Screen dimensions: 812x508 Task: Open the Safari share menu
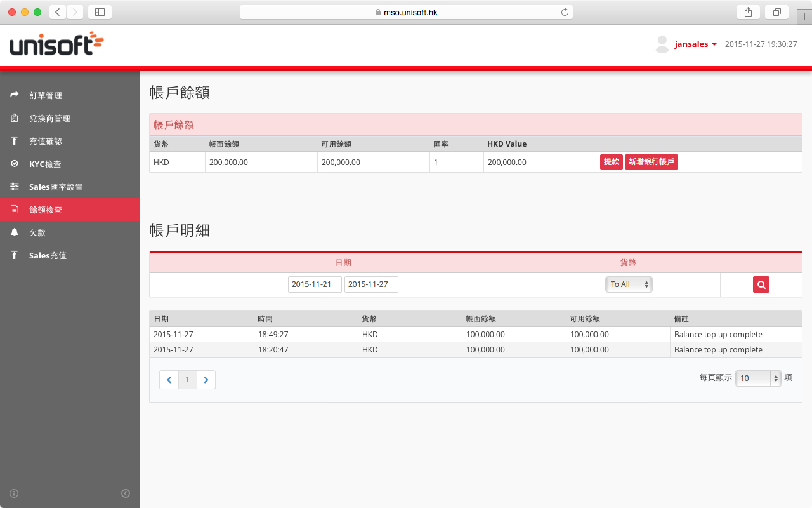[748, 12]
